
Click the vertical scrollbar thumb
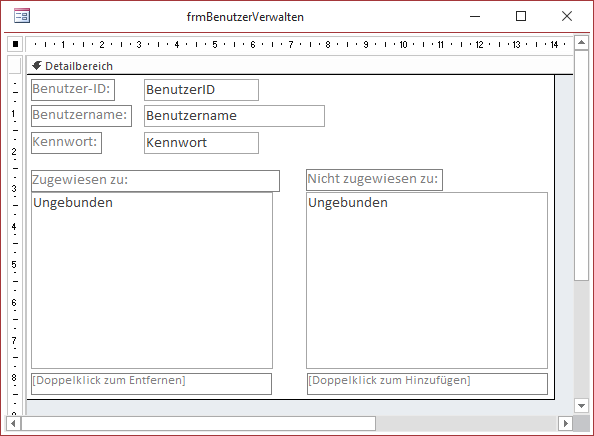coord(581,166)
